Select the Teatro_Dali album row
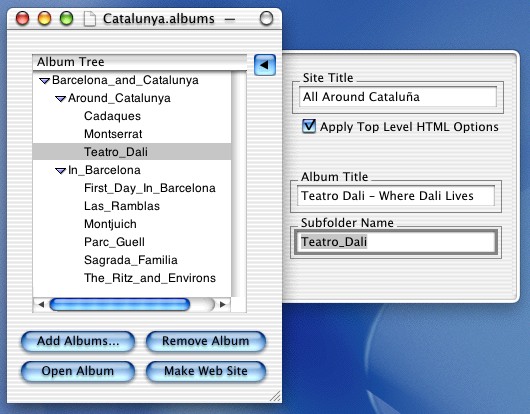The width and height of the screenshot is (530, 414). (132, 152)
